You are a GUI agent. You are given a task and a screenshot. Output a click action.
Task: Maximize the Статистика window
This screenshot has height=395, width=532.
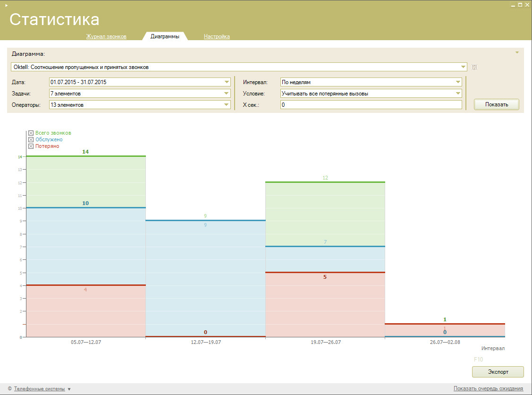click(520, 5)
